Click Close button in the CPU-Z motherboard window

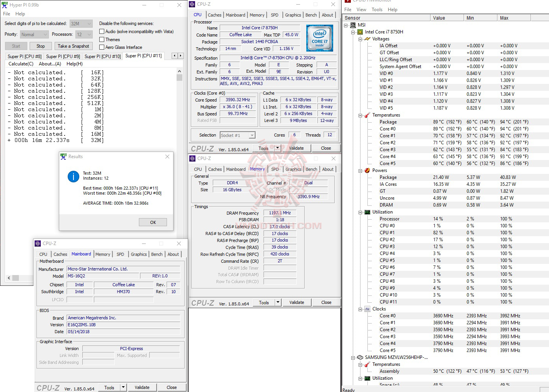(172, 387)
